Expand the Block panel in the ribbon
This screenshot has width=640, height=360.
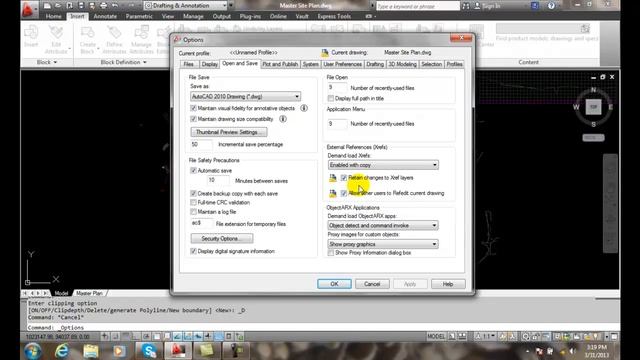[47, 62]
